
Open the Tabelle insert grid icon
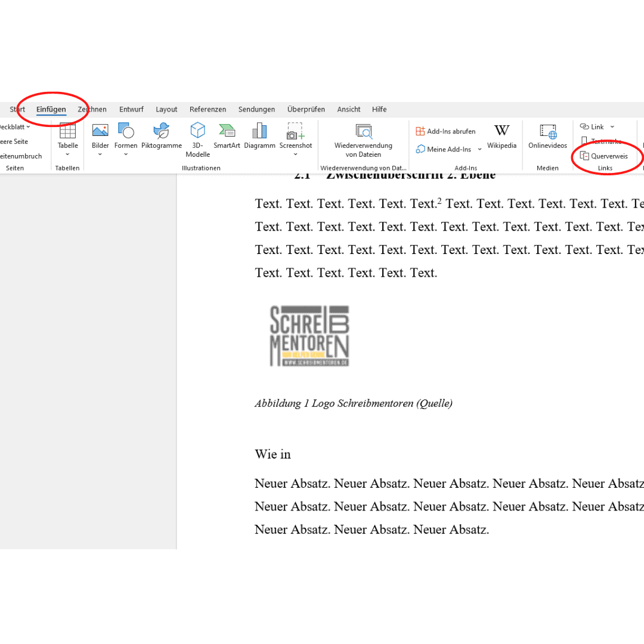coord(68,131)
